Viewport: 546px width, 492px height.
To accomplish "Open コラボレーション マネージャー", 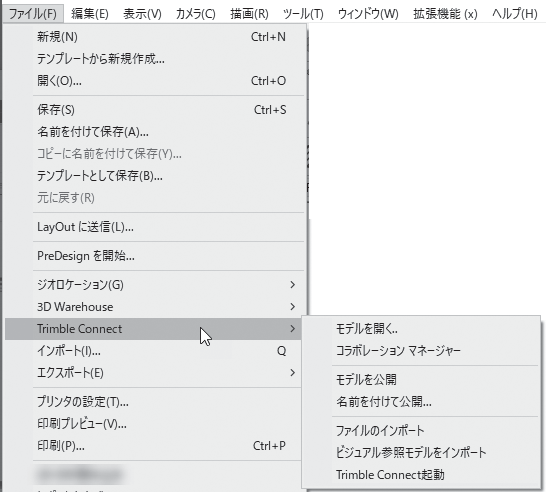I will pyautogui.click(x=421, y=350).
